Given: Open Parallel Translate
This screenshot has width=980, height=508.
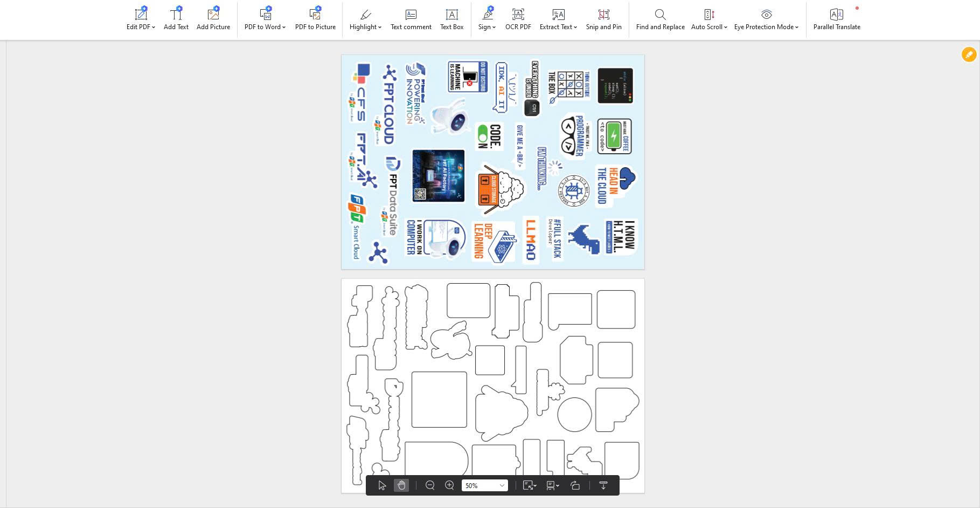Looking at the screenshot, I should 837,19.
